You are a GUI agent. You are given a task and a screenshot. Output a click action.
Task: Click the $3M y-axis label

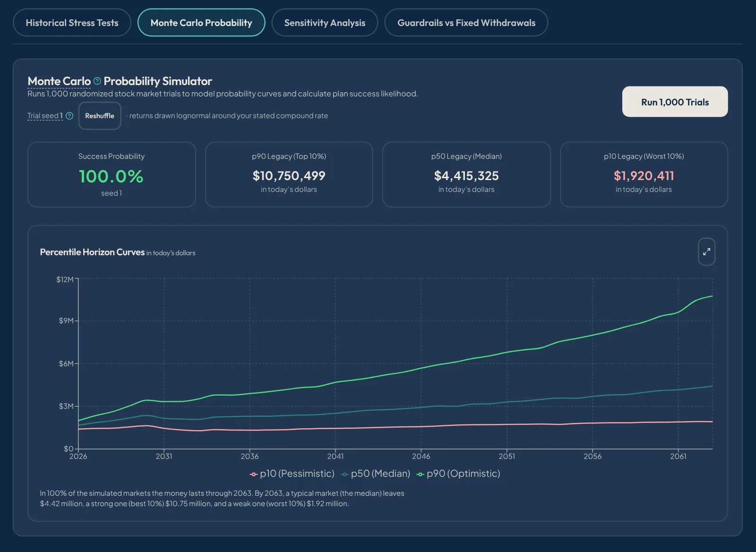click(x=66, y=406)
